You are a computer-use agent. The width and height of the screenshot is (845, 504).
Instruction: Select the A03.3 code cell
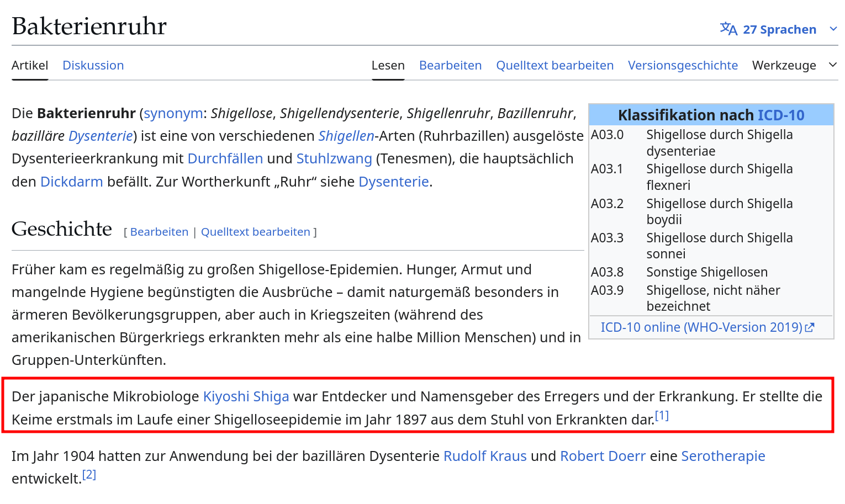pyautogui.click(x=608, y=238)
